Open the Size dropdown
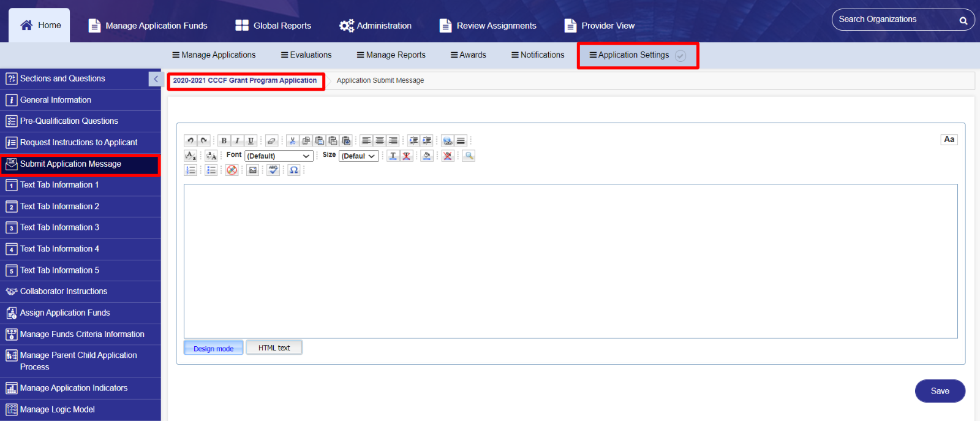This screenshot has width=980, height=421. (358, 156)
